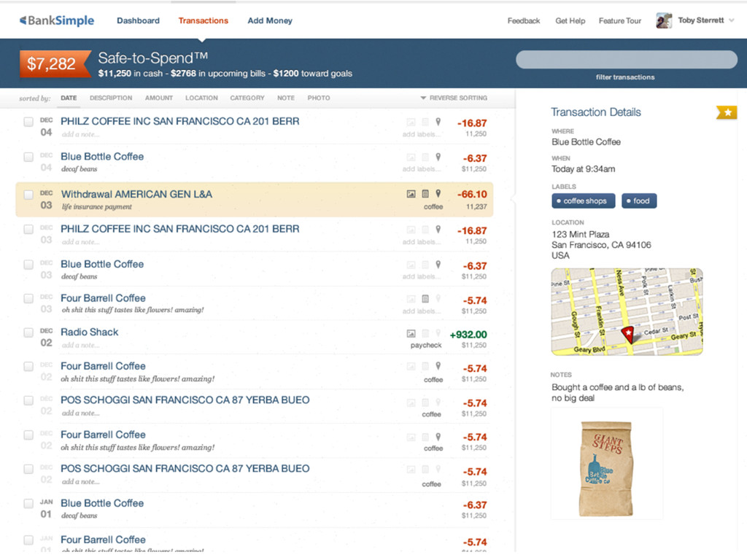Click 'add a note...' under Radio Shack
This screenshot has height=560, width=747.
pyautogui.click(x=80, y=345)
